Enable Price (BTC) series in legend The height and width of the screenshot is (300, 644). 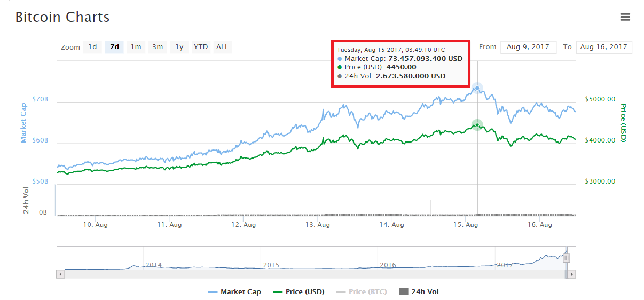click(x=362, y=292)
